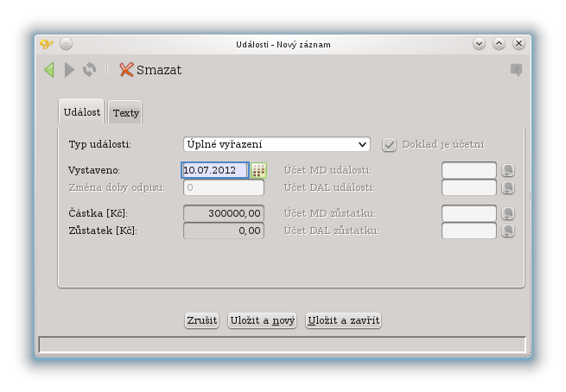Click the Uložit a zavřít button

click(x=343, y=320)
